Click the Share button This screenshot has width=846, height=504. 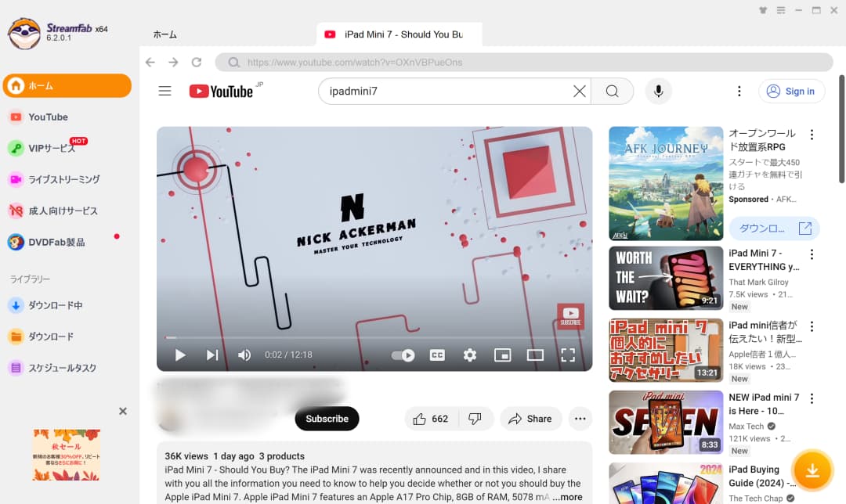click(531, 418)
